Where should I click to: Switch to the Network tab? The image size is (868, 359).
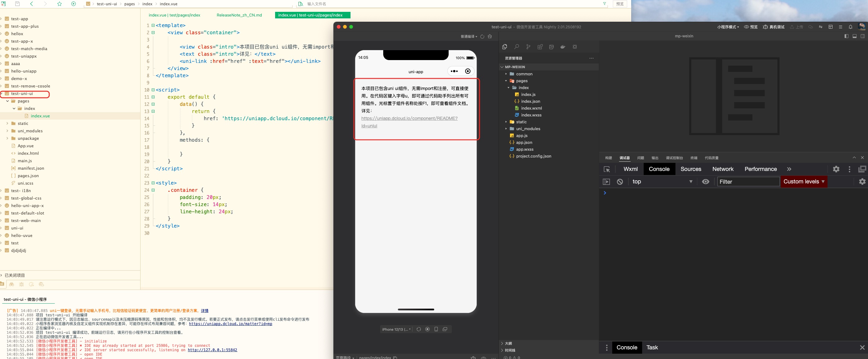[x=723, y=169]
